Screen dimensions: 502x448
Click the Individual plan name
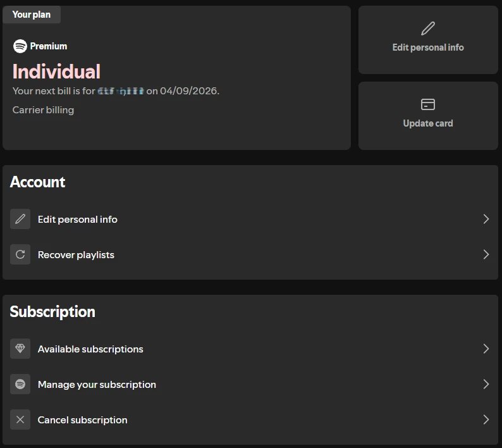(56, 71)
